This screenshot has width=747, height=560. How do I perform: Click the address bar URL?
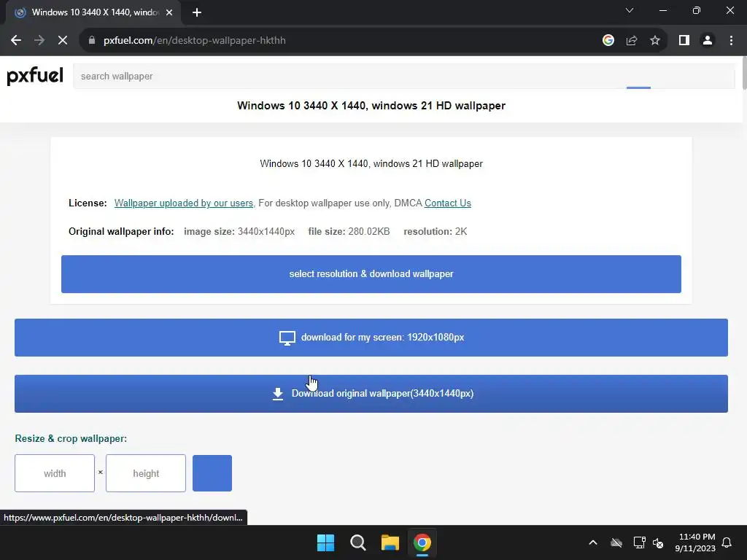coord(194,41)
